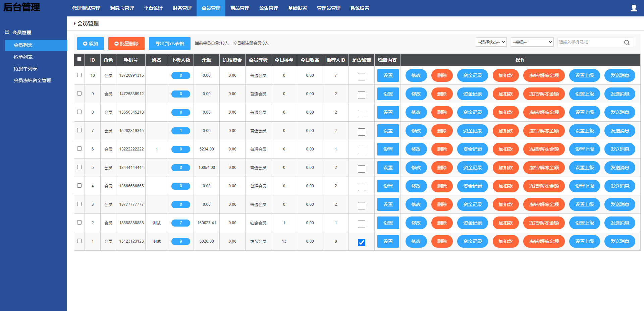Focus the phone number/ID search field
The height and width of the screenshot is (311, 644).
click(590, 42)
